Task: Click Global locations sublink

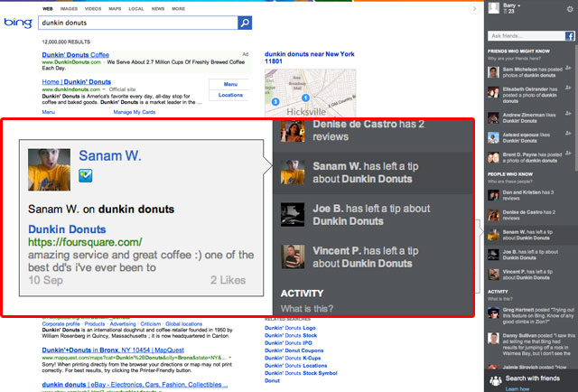Action: pyautogui.click(x=183, y=323)
